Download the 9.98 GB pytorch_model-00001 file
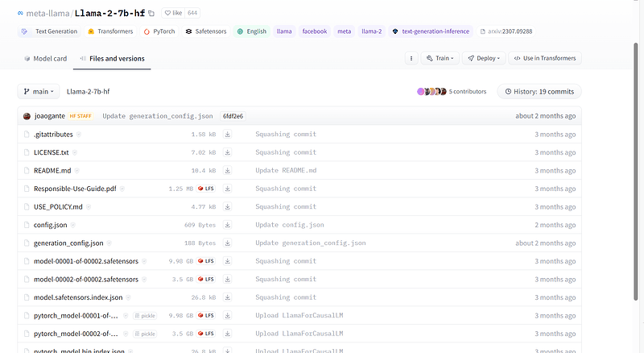This screenshot has height=353, width=644. [228, 315]
